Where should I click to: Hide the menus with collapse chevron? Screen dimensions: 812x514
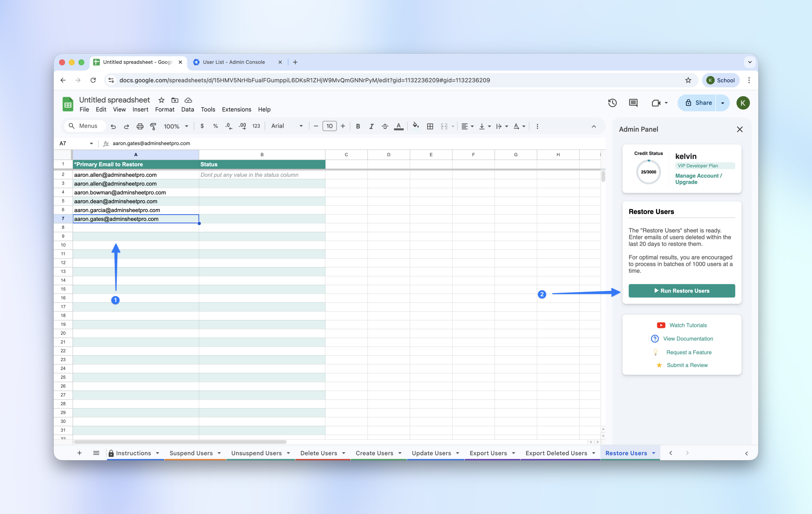point(594,126)
